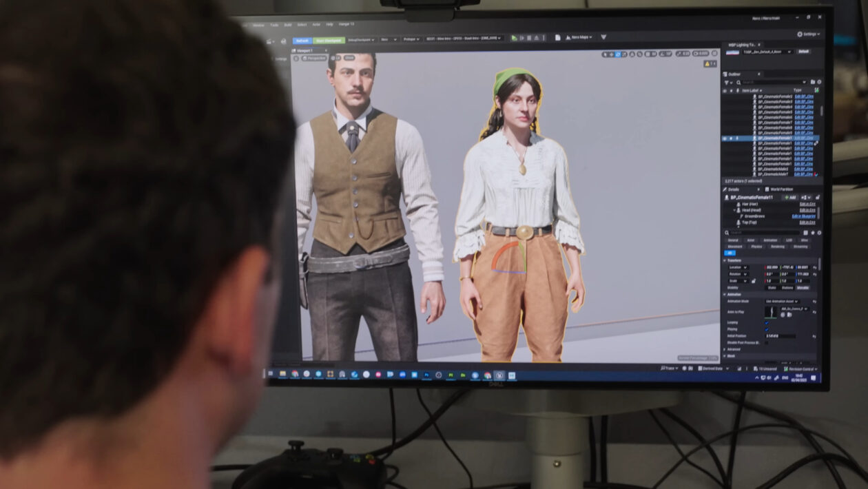Click the Initial Position value slider
The height and width of the screenshot is (489, 868).
point(781,336)
